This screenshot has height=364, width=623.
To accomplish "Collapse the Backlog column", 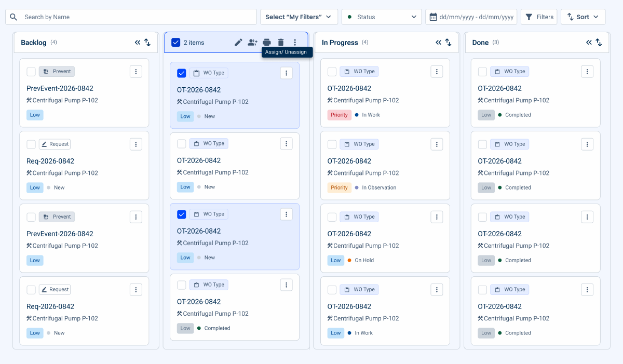I will pos(138,43).
